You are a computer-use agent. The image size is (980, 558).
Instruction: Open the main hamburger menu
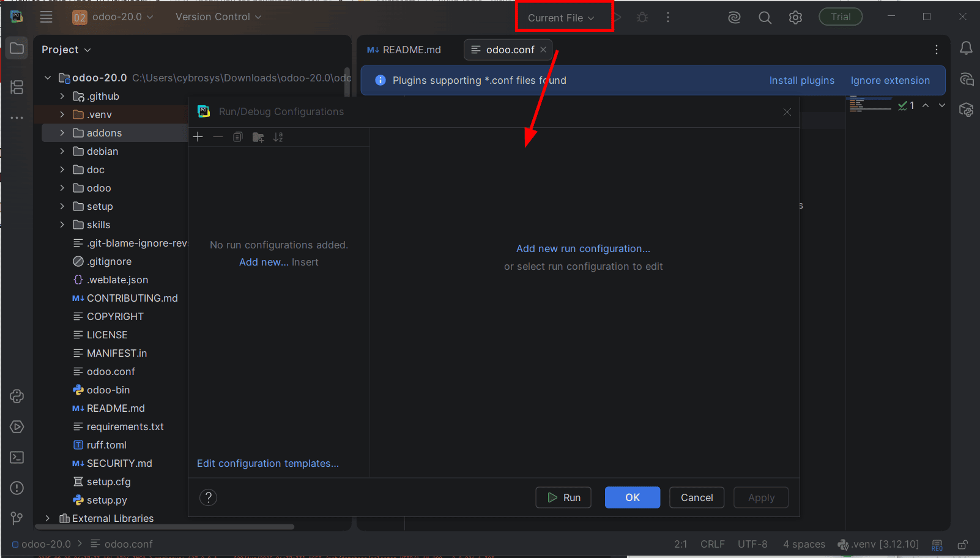tap(46, 17)
